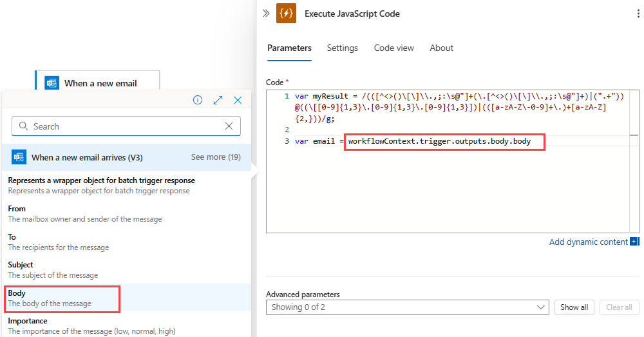Switch to the Settings tab
This screenshot has height=337, width=644.
click(x=342, y=48)
